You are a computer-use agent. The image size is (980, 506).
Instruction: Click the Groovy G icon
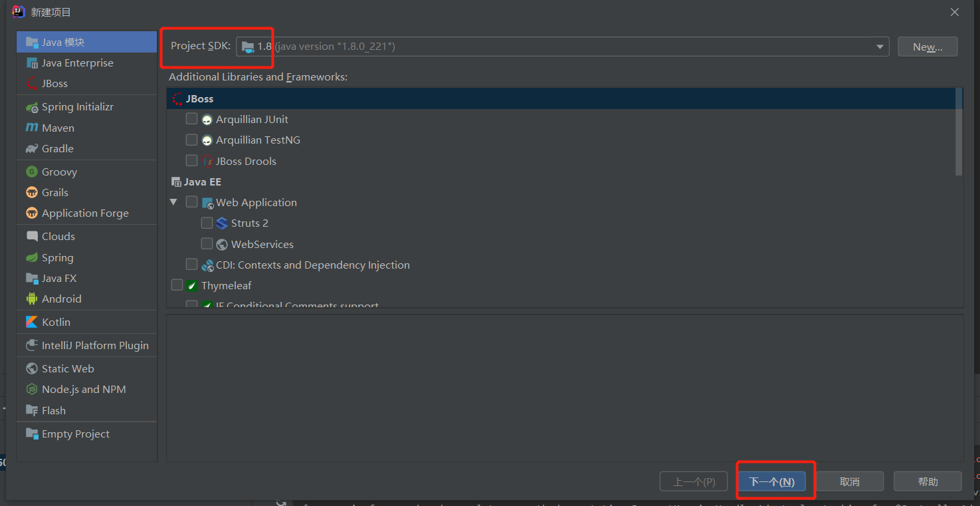coord(32,172)
